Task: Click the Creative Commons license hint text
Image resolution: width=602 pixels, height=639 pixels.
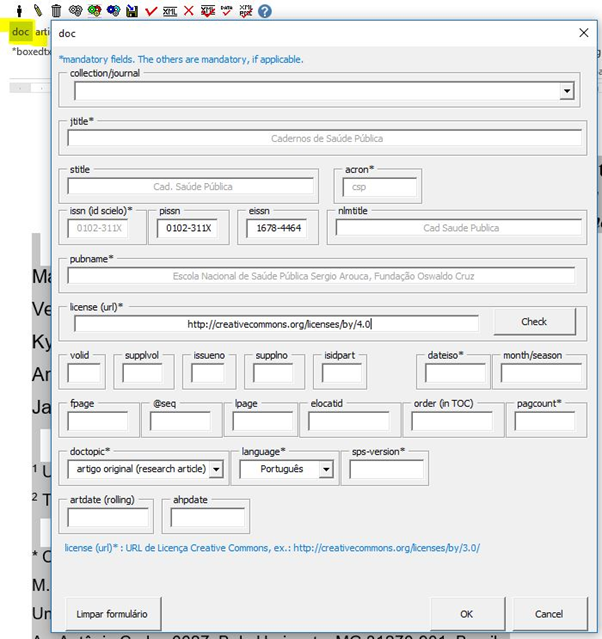Action: coord(272,548)
